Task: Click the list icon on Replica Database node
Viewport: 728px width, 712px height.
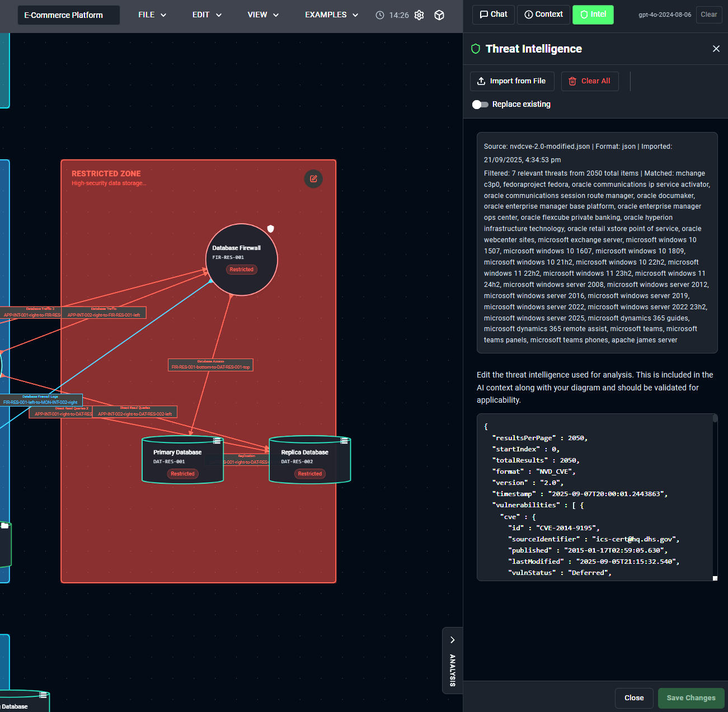Action: point(344,440)
